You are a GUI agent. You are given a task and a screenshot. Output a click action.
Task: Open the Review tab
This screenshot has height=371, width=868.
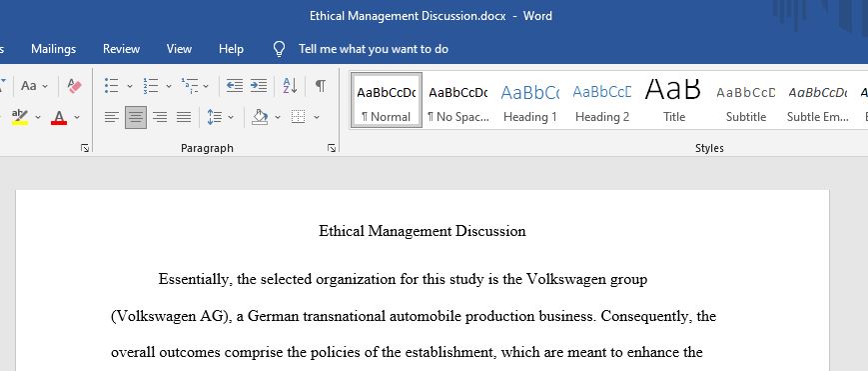tap(121, 49)
